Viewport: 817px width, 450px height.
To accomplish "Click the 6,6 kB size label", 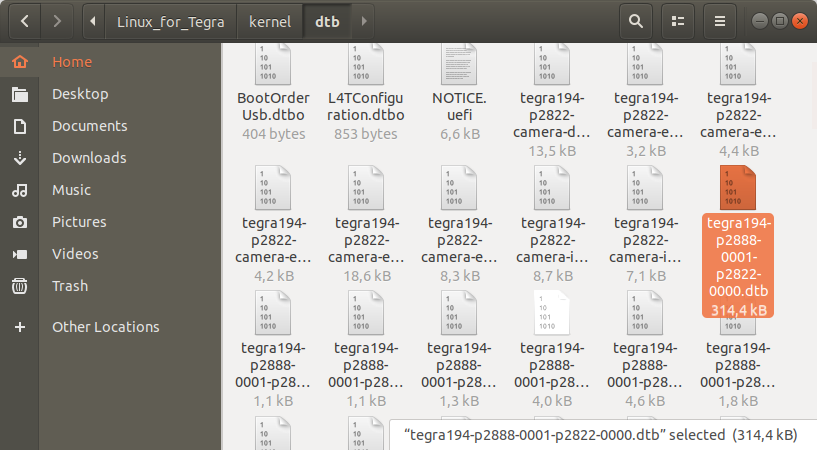I will coord(460,134).
